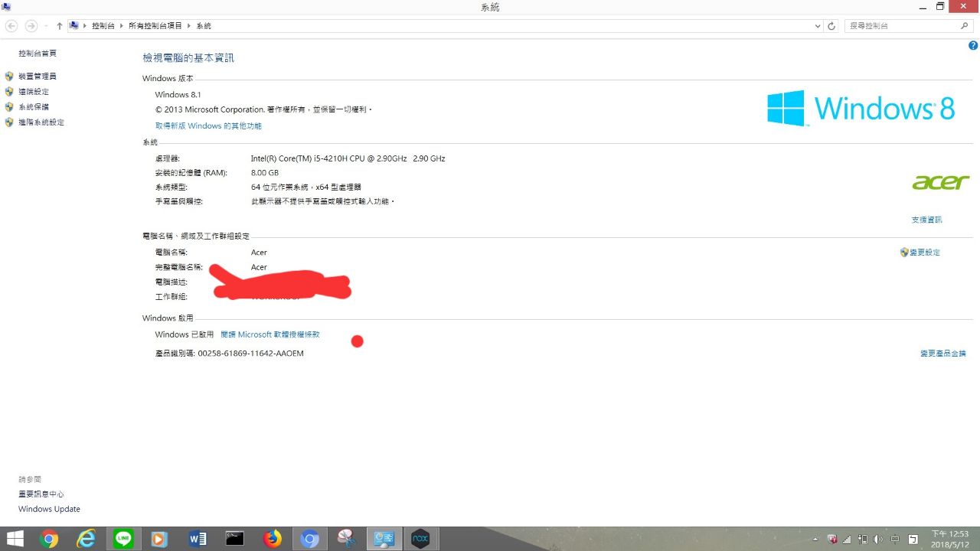Select 系統 in the breadcrumb path
The image size is (980, 551).
(204, 26)
